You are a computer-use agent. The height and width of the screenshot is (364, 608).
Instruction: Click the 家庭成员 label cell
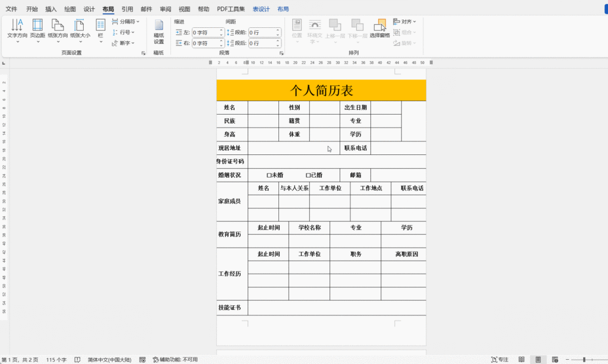(x=232, y=201)
